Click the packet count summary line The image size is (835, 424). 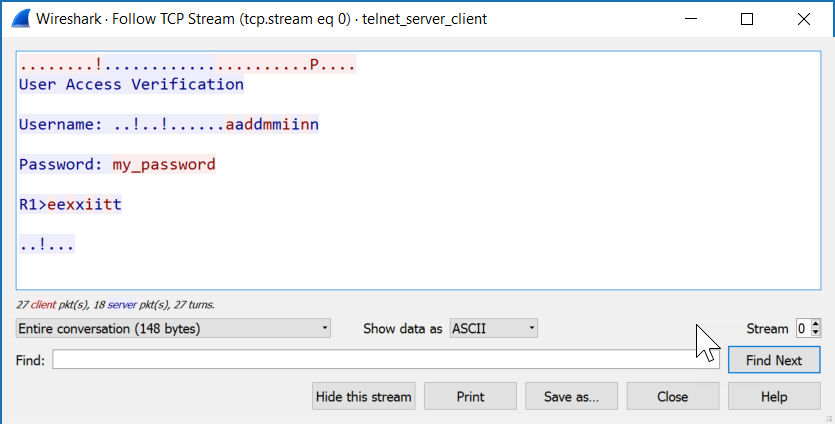pyautogui.click(x=115, y=305)
